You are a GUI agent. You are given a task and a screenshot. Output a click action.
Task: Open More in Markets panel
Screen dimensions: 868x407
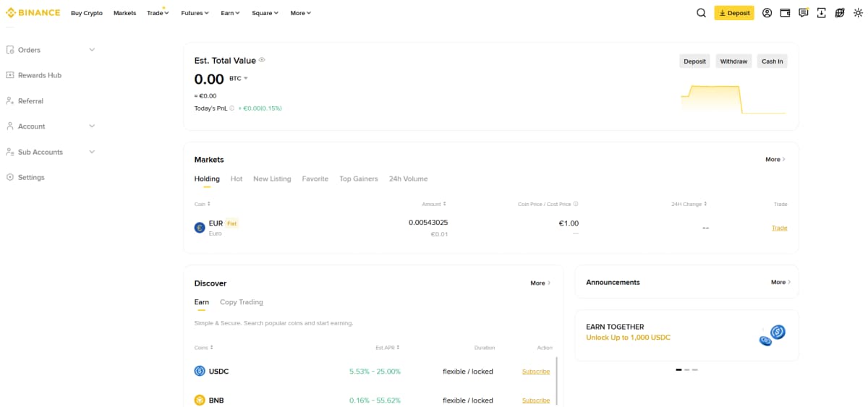(x=775, y=159)
